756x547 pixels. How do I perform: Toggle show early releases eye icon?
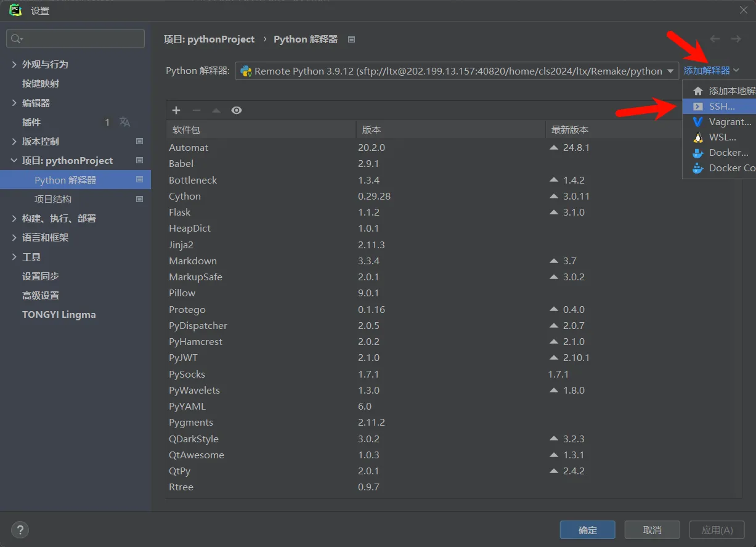point(237,110)
